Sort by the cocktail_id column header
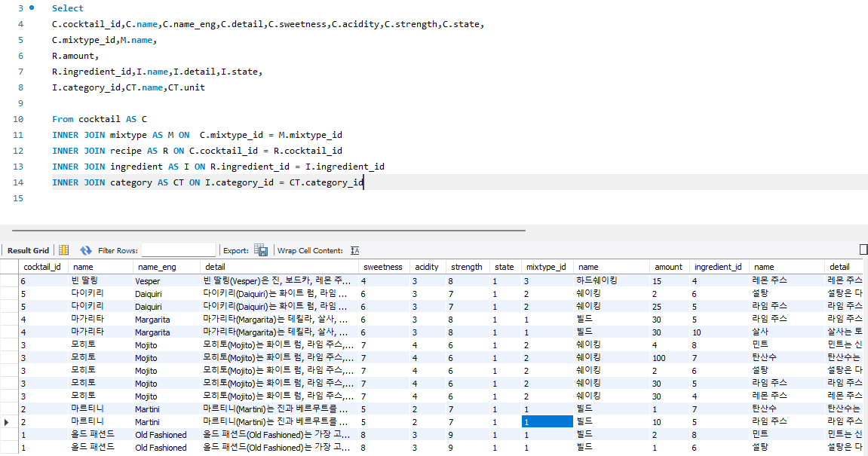 tap(43, 267)
